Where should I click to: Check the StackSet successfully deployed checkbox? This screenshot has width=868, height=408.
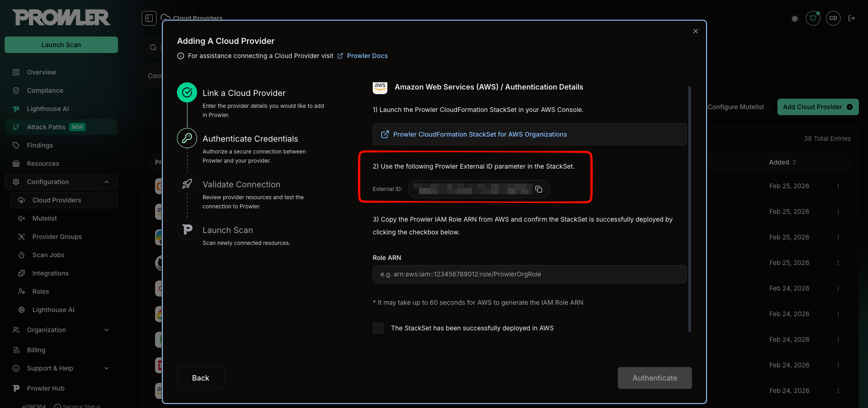pos(378,328)
